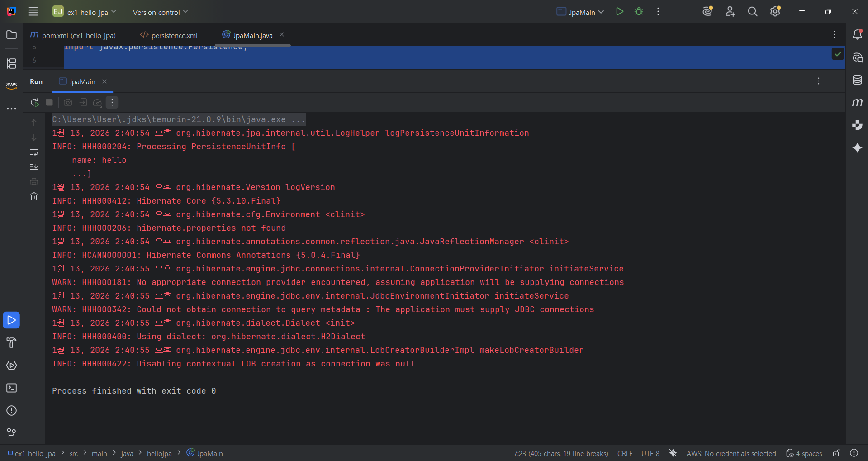Image resolution: width=868 pixels, height=461 pixels.
Task: Open the Maven tool window
Action: [x=857, y=103]
